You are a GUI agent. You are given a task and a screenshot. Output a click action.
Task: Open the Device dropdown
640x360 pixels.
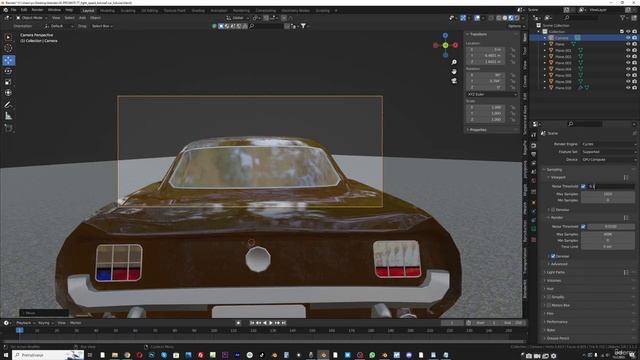(x=609, y=160)
